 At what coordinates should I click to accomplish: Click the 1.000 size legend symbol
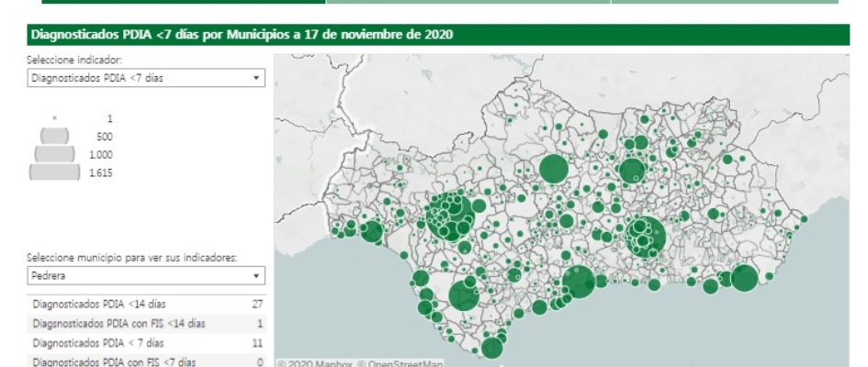click(55, 154)
